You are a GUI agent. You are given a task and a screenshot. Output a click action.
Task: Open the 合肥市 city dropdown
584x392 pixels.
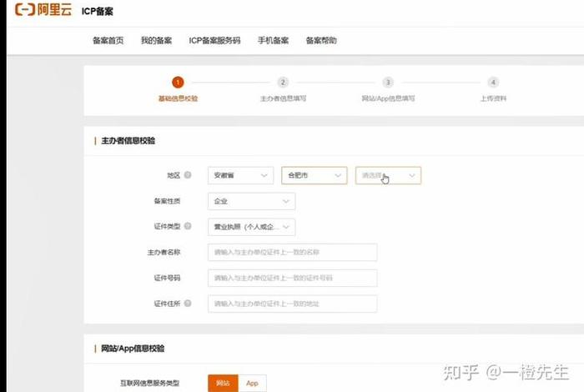point(315,175)
